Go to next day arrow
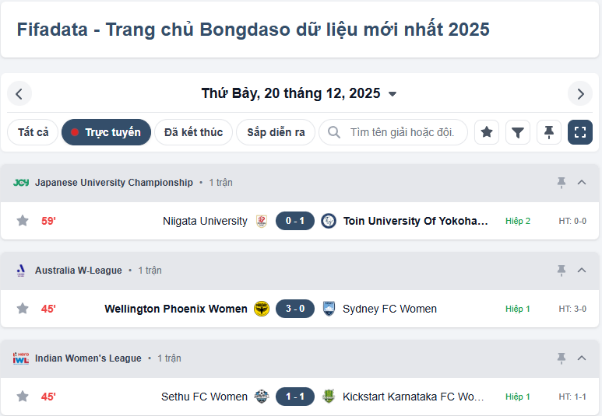Viewport: 602px width, 416px height. (x=580, y=94)
